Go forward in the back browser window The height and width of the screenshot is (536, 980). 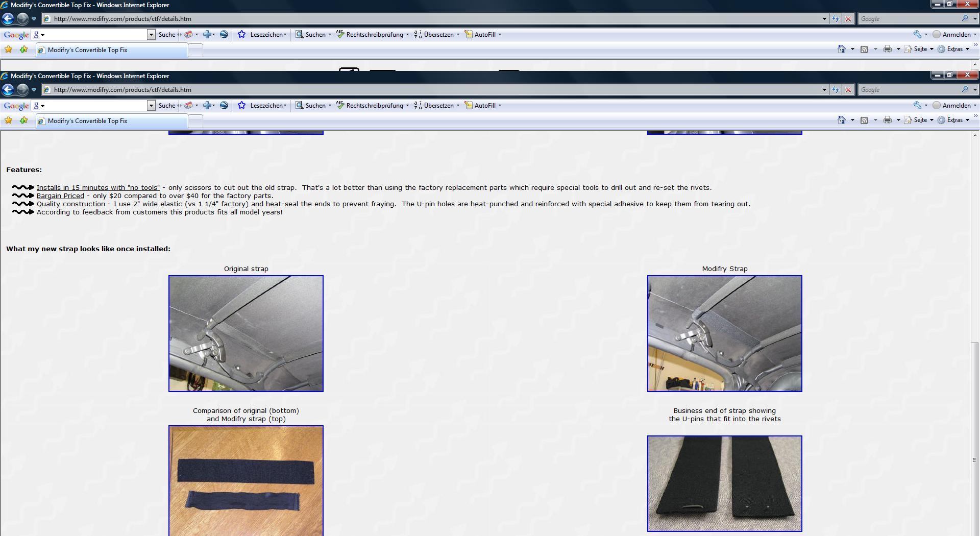[22, 19]
